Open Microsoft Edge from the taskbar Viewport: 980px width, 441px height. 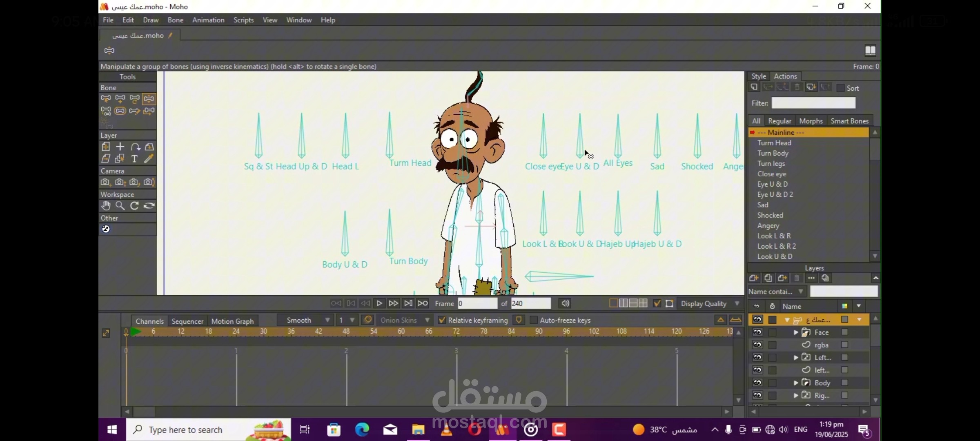click(x=362, y=430)
